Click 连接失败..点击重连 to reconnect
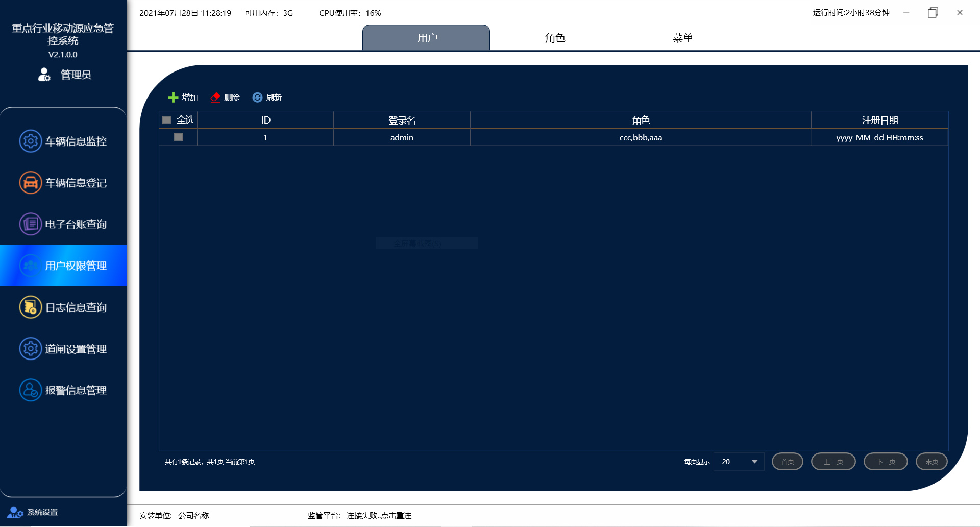Viewport: 980px width, 527px height. pyautogui.click(x=379, y=516)
